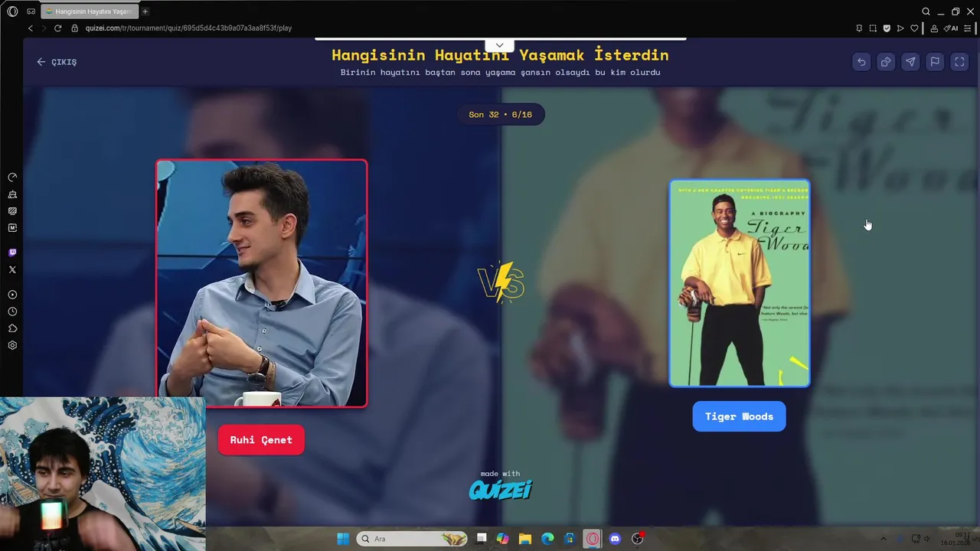Open the Opera main menu icon
The width and height of the screenshot is (980, 551).
point(12,11)
